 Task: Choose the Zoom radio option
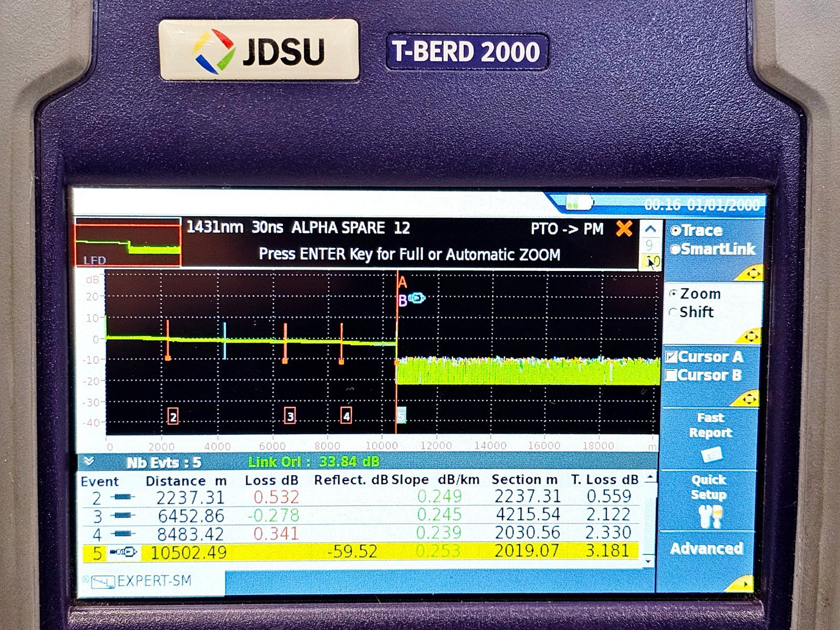point(695,294)
